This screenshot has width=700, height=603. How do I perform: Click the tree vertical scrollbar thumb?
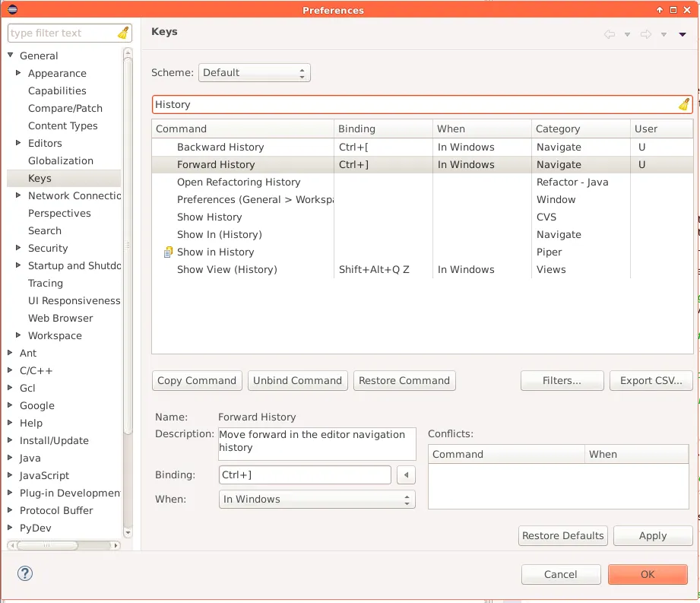coord(128,246)
